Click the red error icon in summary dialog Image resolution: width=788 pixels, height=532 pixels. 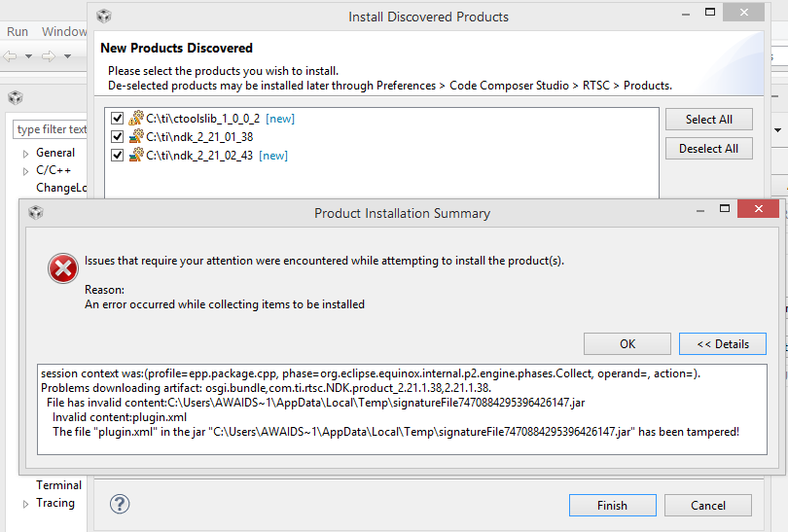coord(63,268)
